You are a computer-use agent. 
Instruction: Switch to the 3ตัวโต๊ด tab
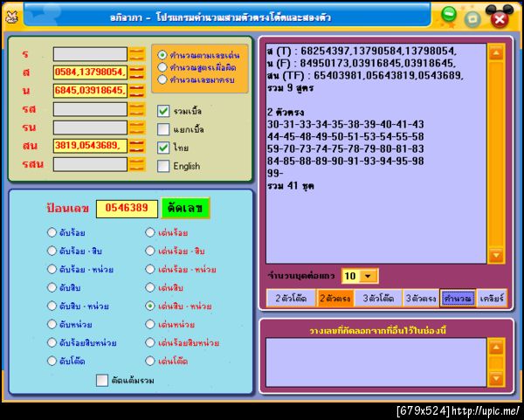click(x=378, y=298)
